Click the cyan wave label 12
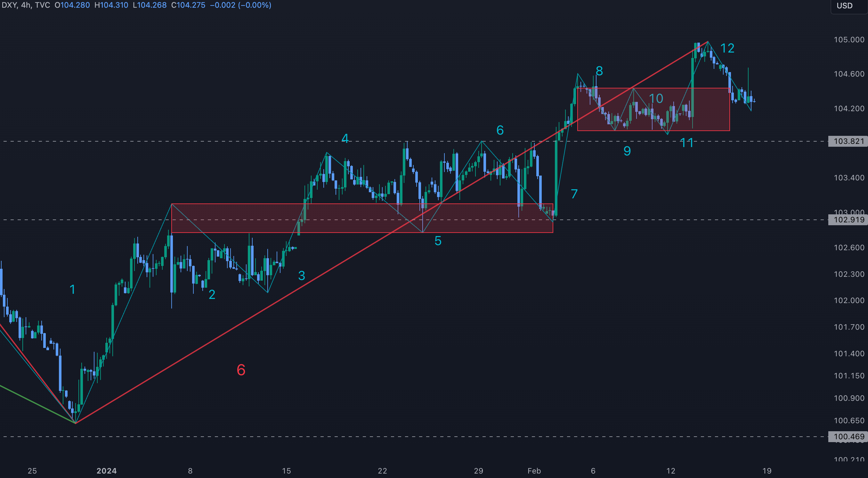This screenshot has height=478, width=868. (x=727, y=48)
